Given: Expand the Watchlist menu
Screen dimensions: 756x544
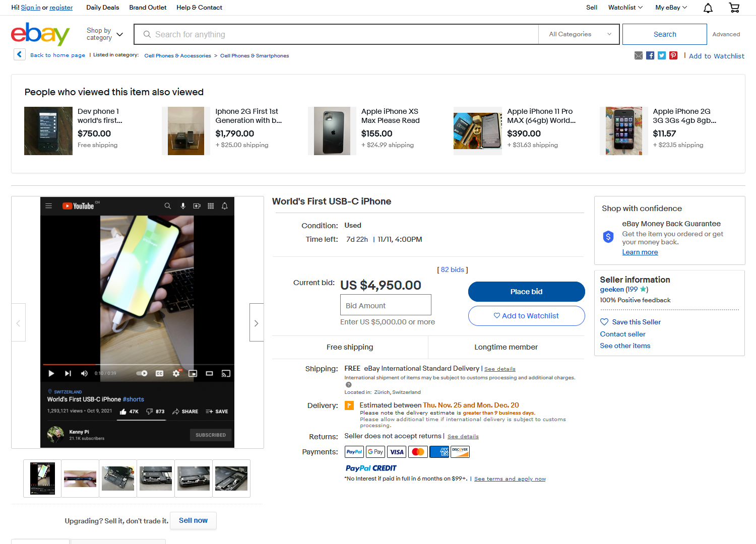Looking at the screenshot, I should 625,8.
